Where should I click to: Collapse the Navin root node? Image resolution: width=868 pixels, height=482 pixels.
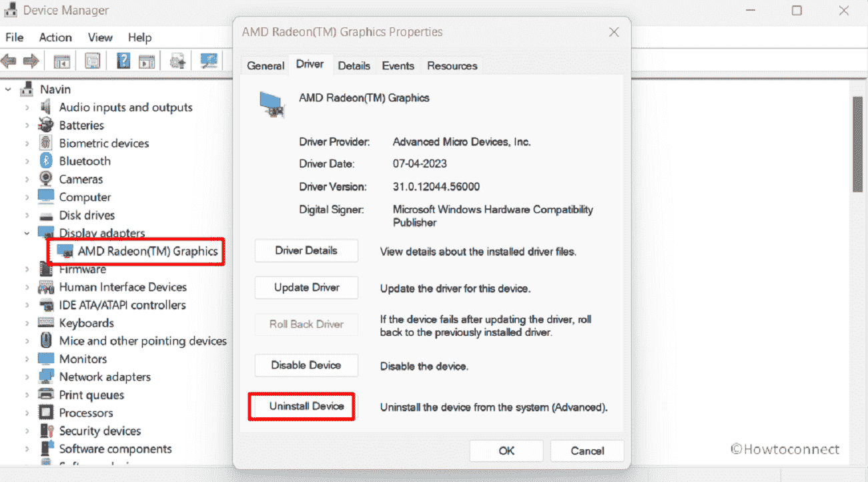(8, 89)
